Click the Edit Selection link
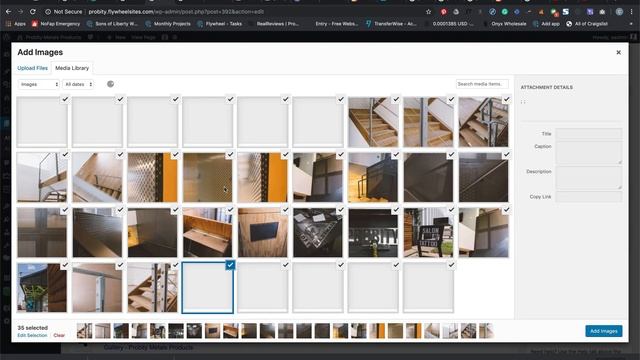 pyautogui.click(x=32, y=336)
